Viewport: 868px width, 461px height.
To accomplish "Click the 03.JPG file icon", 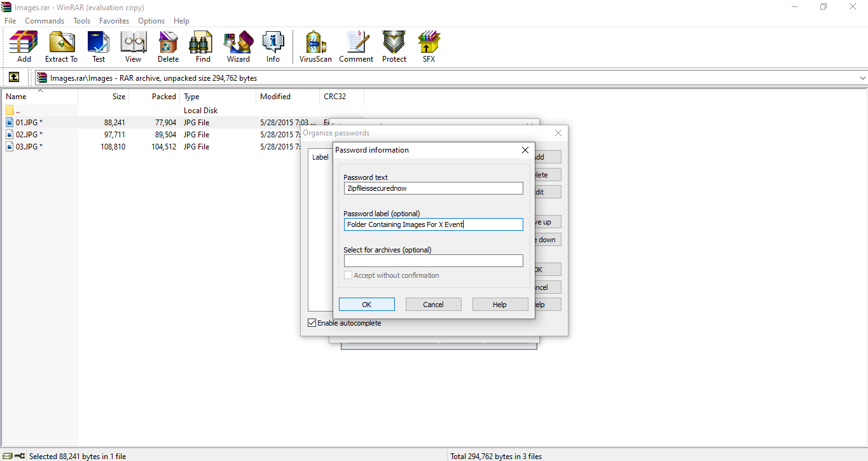I will click(10, 146).
